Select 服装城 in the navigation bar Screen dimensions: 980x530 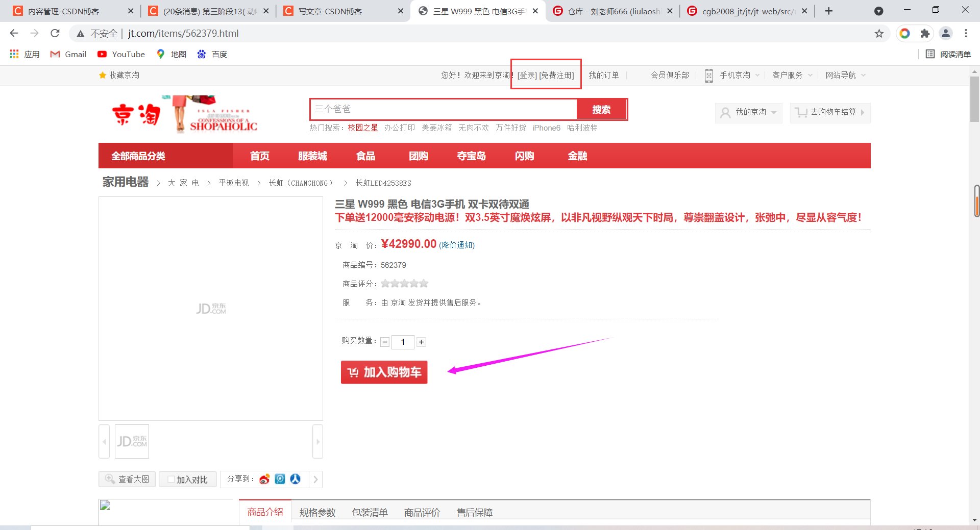pos(313,156)
